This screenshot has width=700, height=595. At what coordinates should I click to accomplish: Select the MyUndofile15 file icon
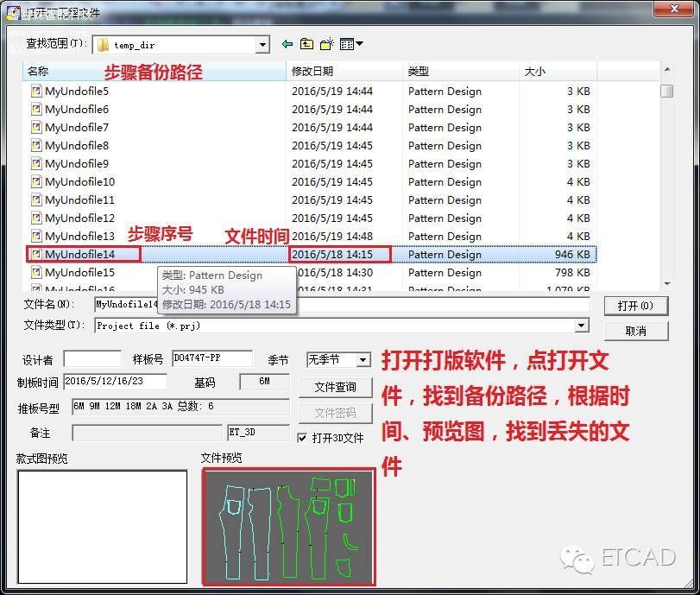tap(36, 272)
